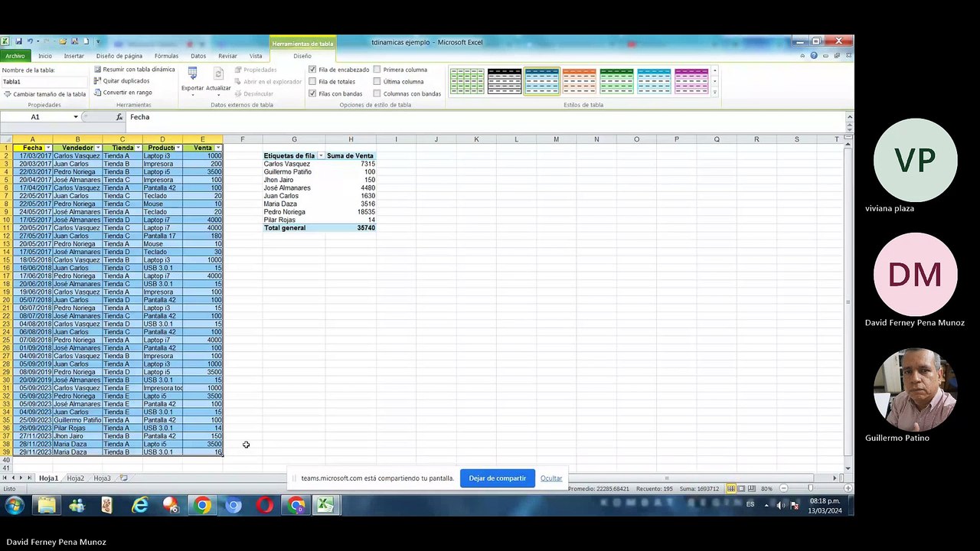Viewport: 980px width, 551px height.
Task: Click Cambiar tamaño de la tabla
Action: pos(44,94)
